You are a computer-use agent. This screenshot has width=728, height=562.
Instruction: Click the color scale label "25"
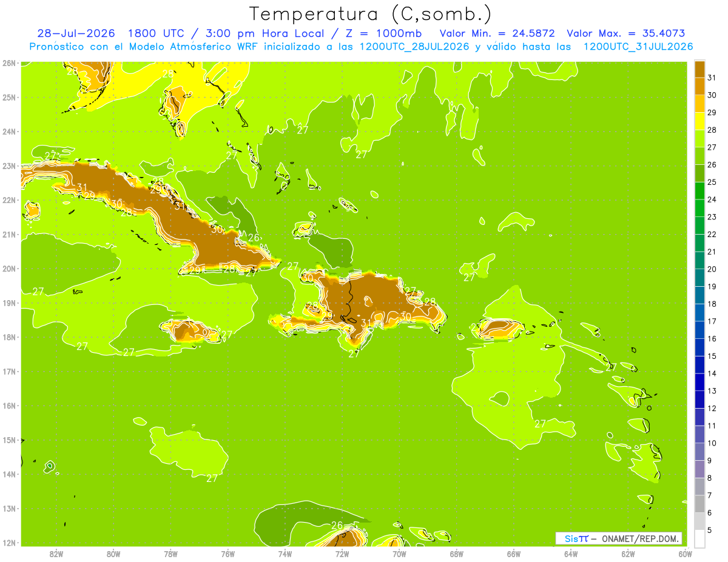[712, 182]
